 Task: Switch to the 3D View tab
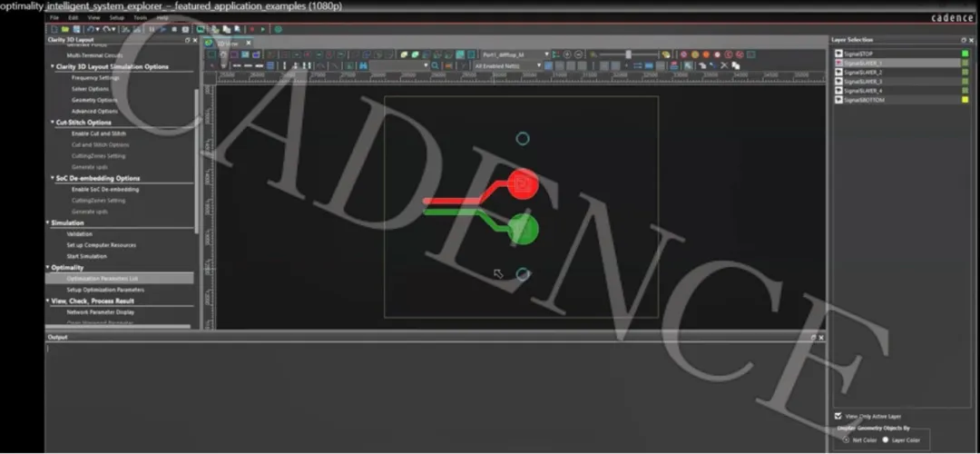pos(227,43)
